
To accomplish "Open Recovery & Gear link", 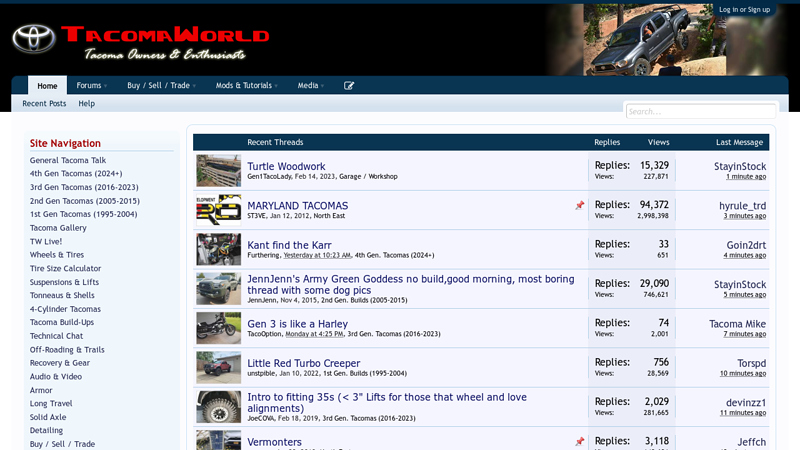I will pos(60,363).
